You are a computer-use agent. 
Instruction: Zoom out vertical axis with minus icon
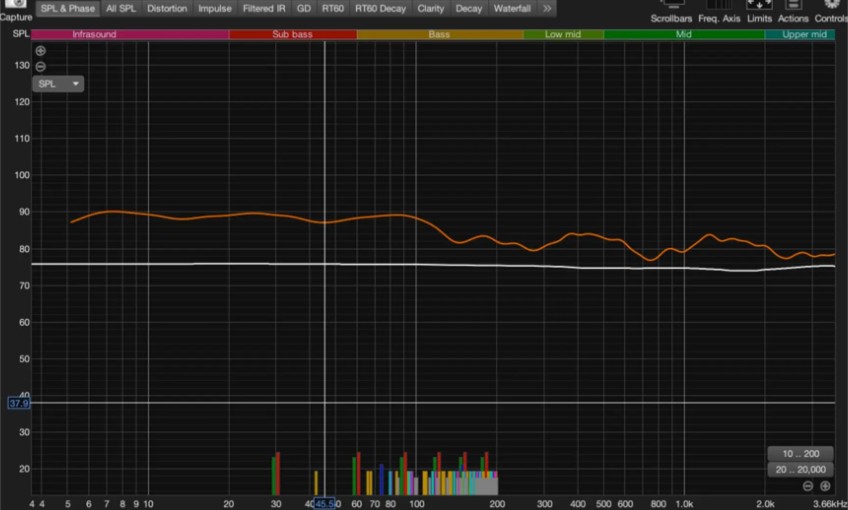41,67
